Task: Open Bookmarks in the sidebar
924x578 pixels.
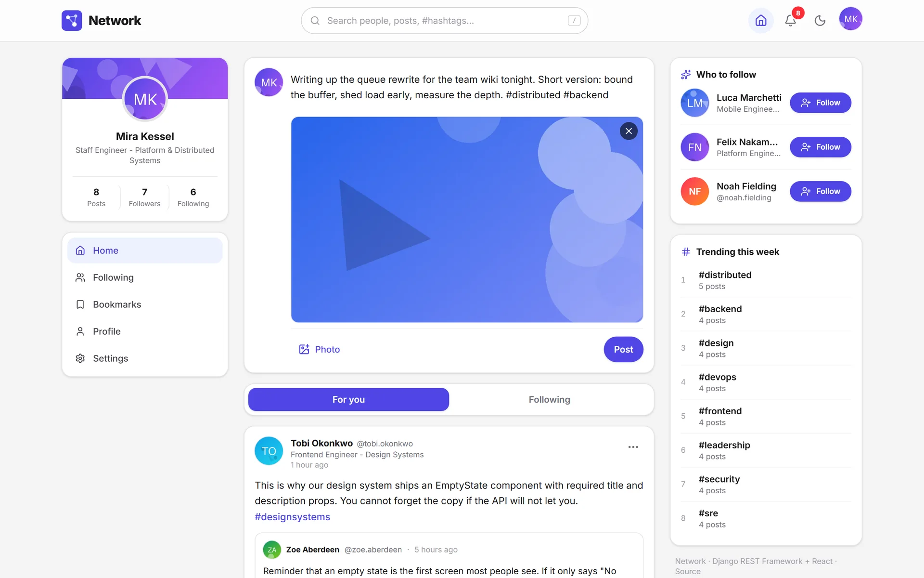Action: [145, 304]
